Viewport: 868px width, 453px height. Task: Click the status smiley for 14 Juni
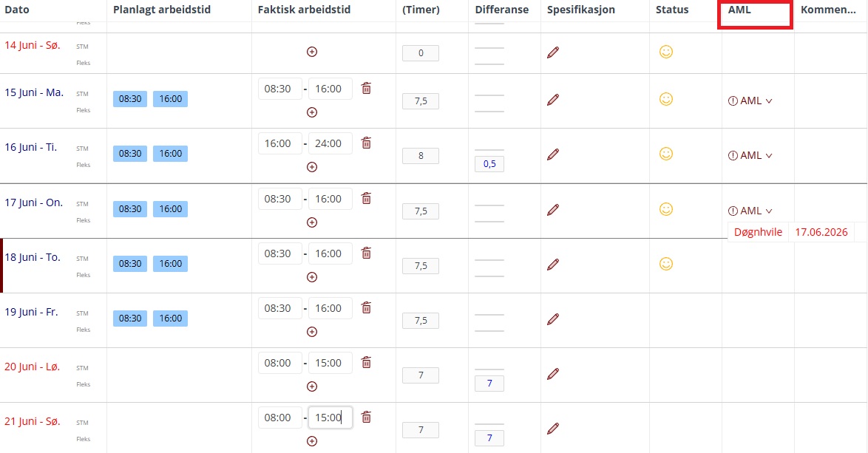click(x=666, y=52)
